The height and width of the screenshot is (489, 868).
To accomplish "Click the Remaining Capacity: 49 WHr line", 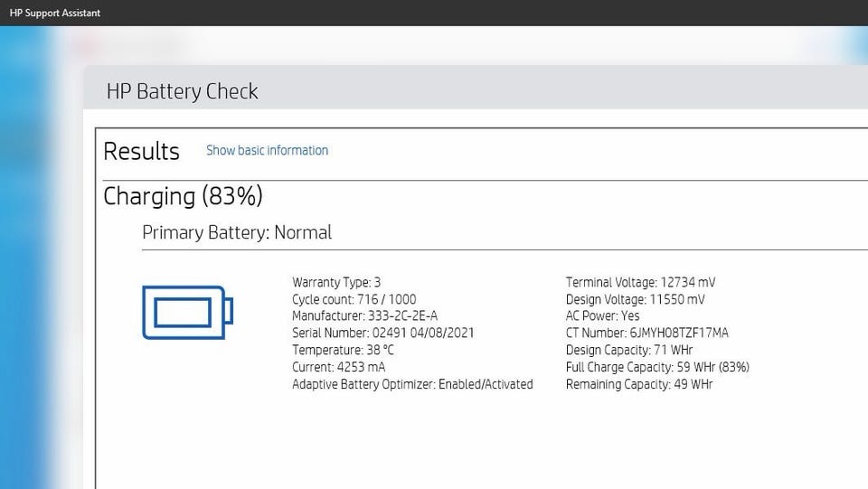I will point(639,384).
